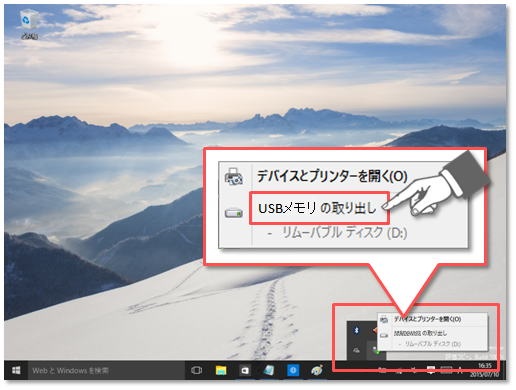Click the Bluetooth icon in tray overflow

pyautogui.click(x=356, y=330)
